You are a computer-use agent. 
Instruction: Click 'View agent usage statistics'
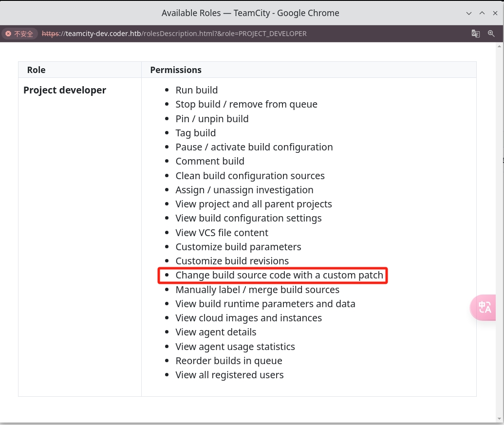point(235,347)
